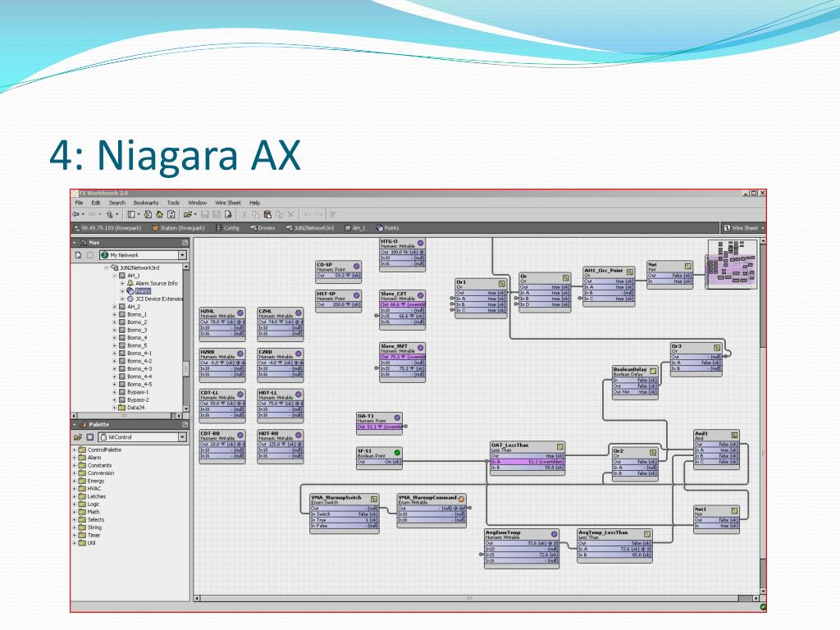Click the AH_1 breadcrumb in path bar
This screenshot has width=840, height=630.
pyautogui.click(x=354, y=228)
